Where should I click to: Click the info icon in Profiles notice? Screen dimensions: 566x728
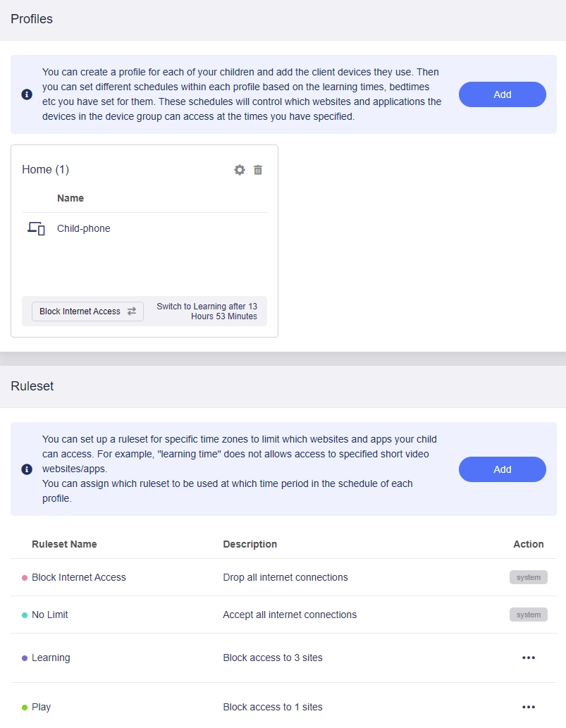pos(27,94)
